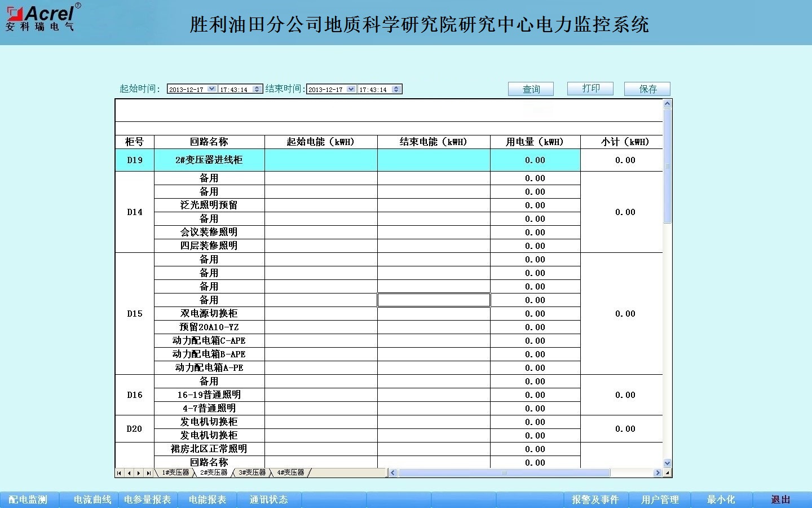Viewport: 812px width, 508px height.
Task: Click horizontal scrollbar left arrow
Action: coord(393,473)
